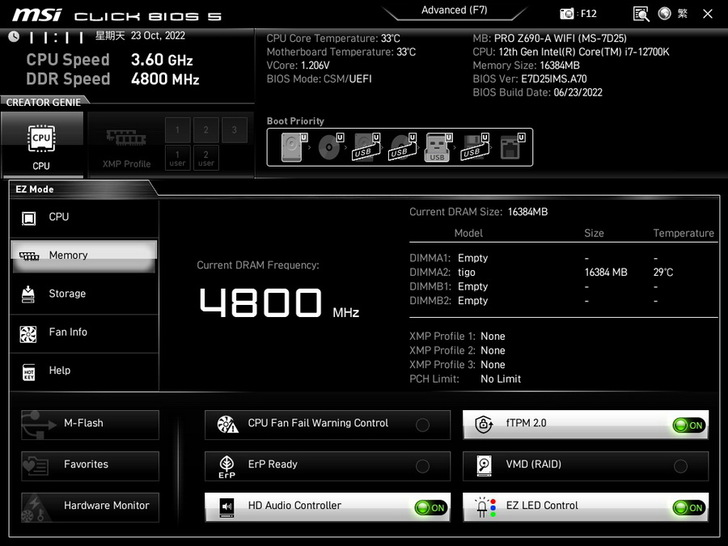
Task: Select the optical disc boot priority icon
Action: pyautogui.click(x=330, y=147)
